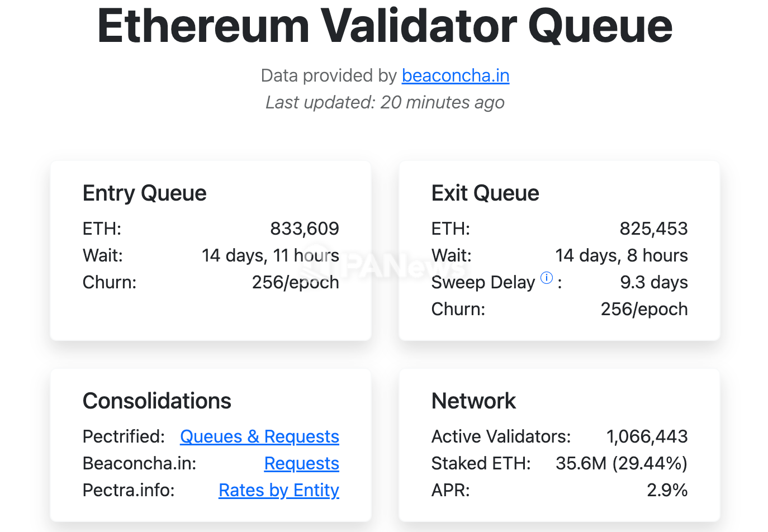
Task: Open the Beaconcha.in Requests link
Action: (302, 463)
